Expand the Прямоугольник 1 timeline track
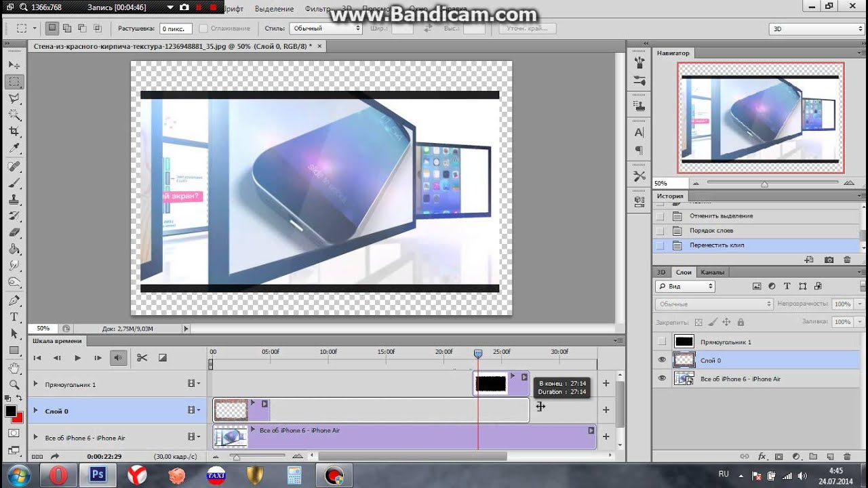The width and height of the screenshot is (868, 488). pos(36,384)
